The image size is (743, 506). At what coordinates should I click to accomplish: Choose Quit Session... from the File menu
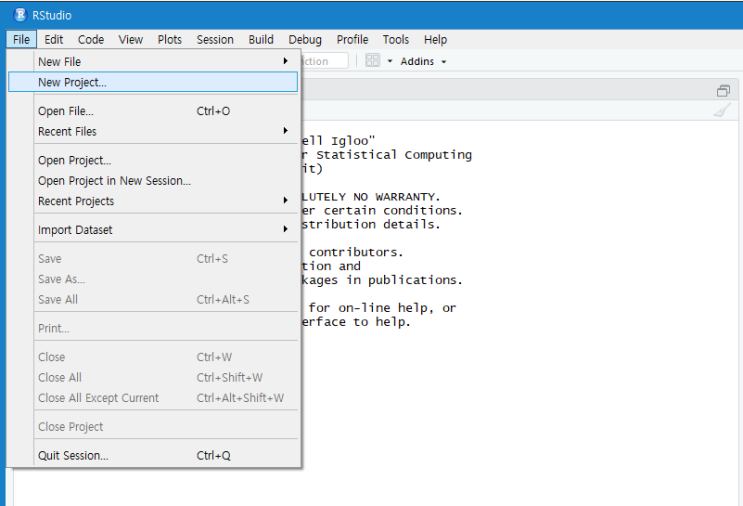tap(73, 456)
